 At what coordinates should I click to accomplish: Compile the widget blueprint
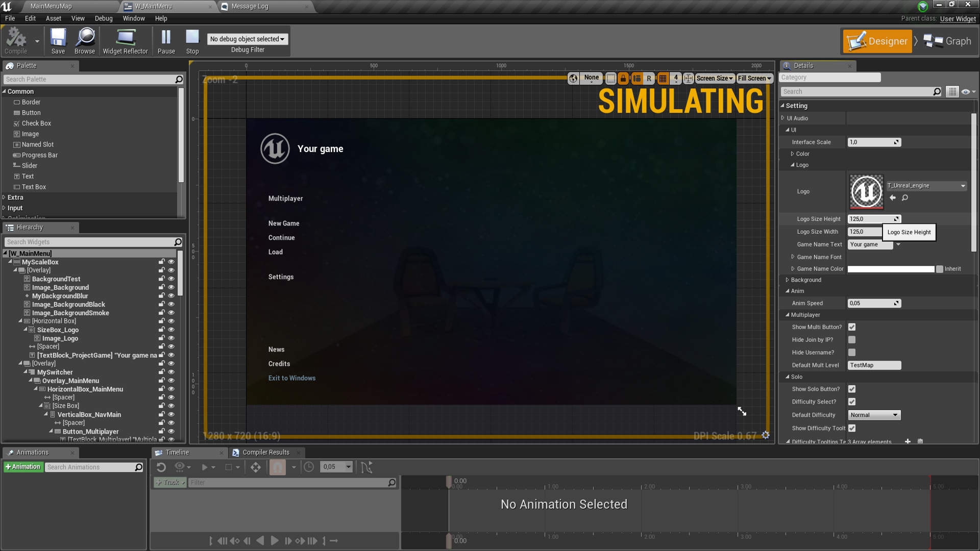tap(15, 41)
